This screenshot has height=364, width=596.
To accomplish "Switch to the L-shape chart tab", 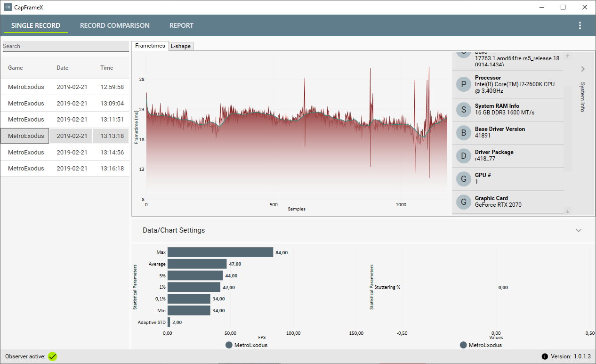I will point(181,46).
